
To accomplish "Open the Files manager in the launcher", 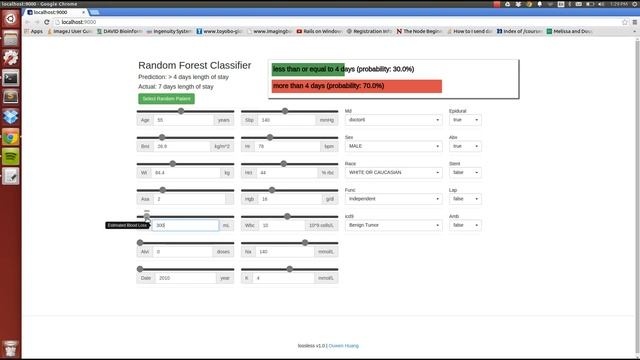I will 11,39.
